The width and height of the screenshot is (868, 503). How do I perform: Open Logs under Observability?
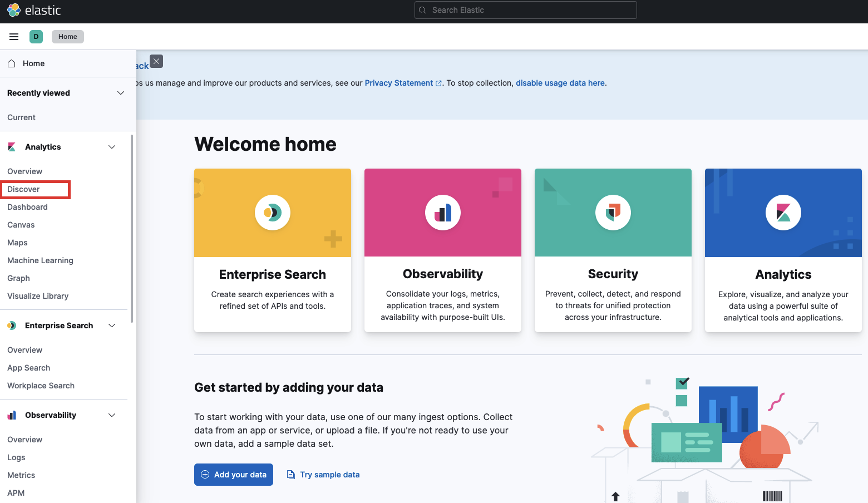pos(16,457)
